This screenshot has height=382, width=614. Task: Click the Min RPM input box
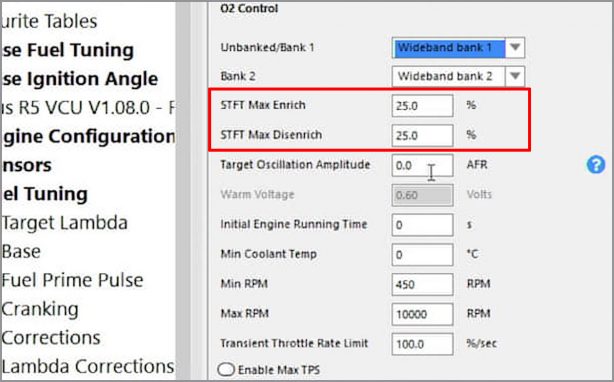click(x=423, y=284)
